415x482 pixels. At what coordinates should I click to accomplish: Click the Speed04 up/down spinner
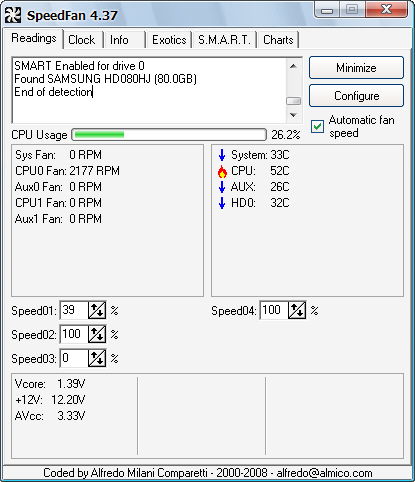point(297,310)
